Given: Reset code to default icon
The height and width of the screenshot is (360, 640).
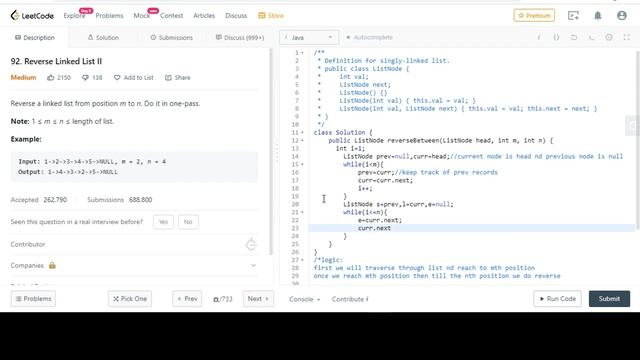Looking at the screenshot, I should (x=573, y=37).
